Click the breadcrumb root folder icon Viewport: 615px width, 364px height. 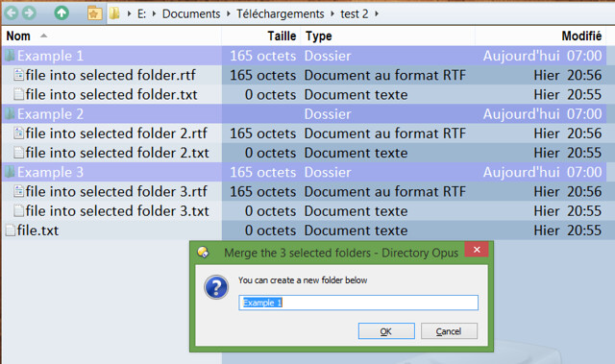(x=114, y=13)
